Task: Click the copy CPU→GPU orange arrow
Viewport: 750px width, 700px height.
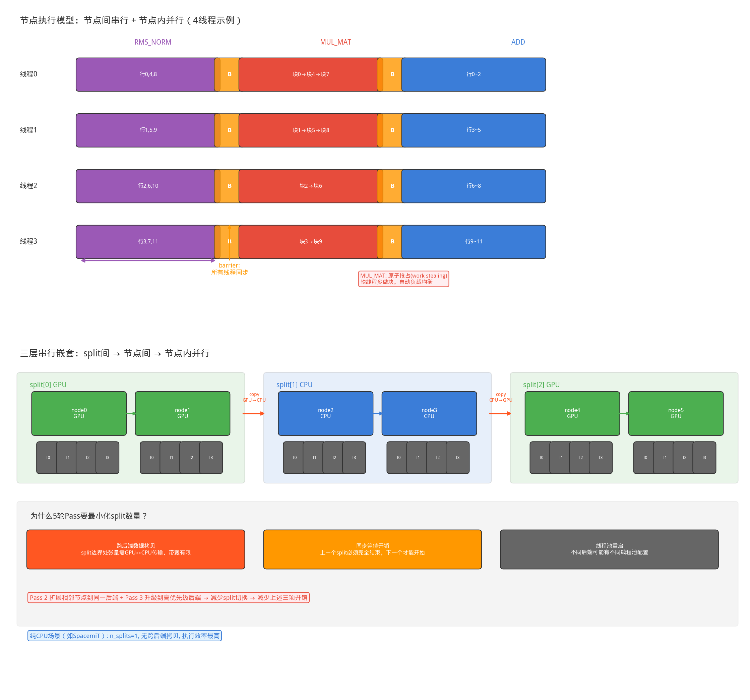Action: 500,413
